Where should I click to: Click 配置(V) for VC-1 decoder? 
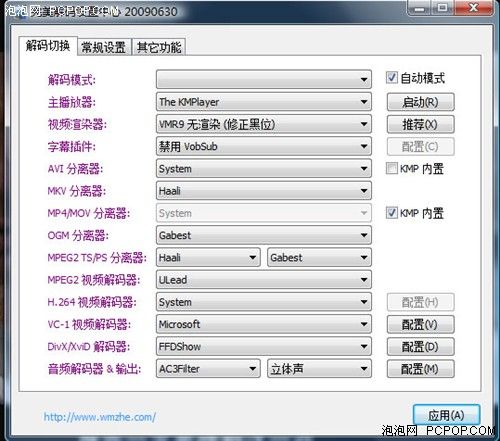(x=420, y=324)
